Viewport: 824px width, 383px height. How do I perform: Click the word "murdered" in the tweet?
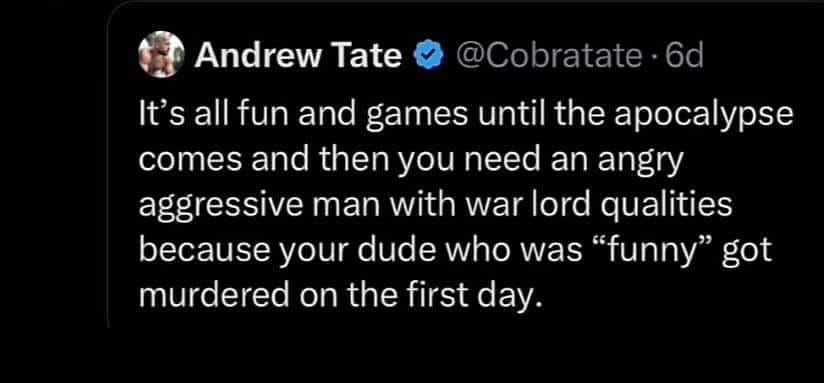(x=214, y=295)
